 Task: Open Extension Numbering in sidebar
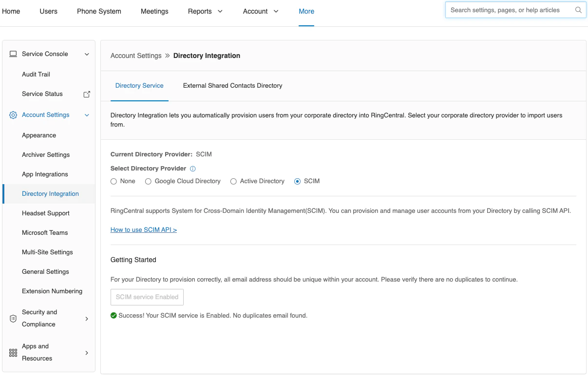click(52, 291)
